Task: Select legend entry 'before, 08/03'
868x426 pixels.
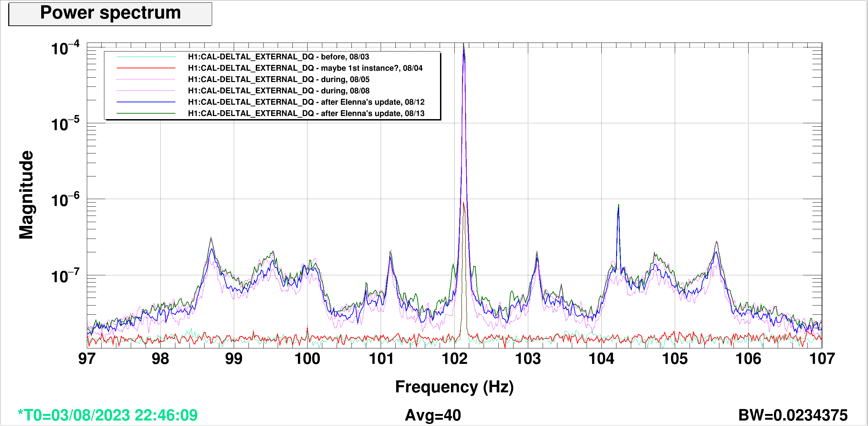Action: pos(278,57)
